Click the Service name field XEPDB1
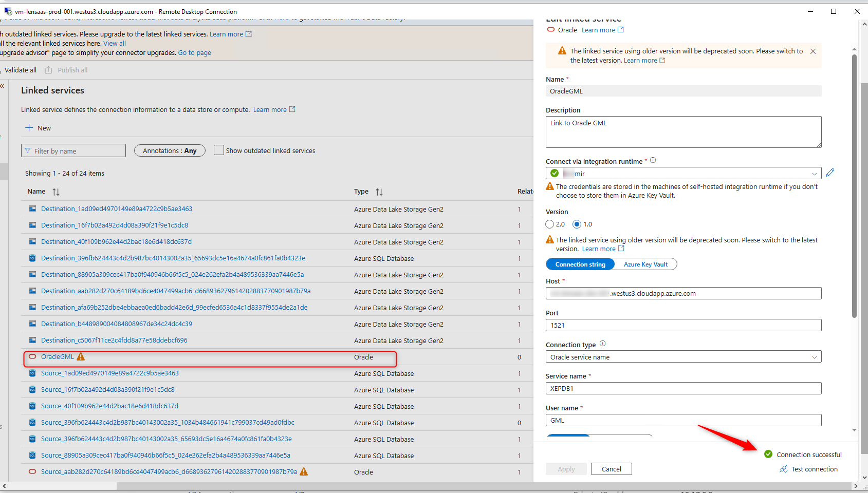Image resolution: width=868 pixels, height=493 pixels. pos(684,388)
